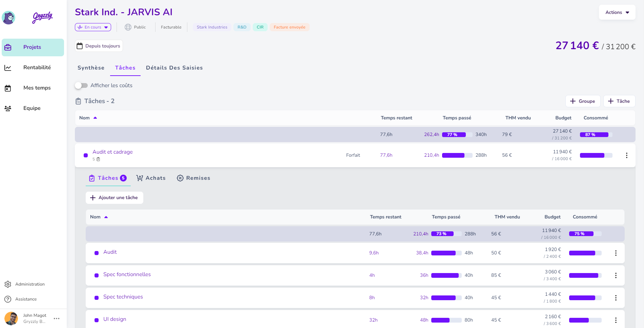Screen dimensions: 644x328
Task: Click the Ajouter une tâche button
Action: pos(114,198)
